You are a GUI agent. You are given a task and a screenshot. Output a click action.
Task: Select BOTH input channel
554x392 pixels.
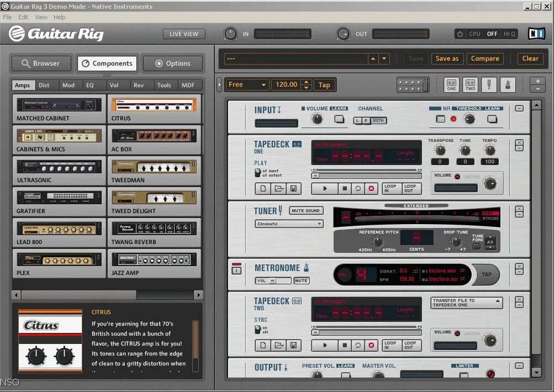tap(378, 121)
